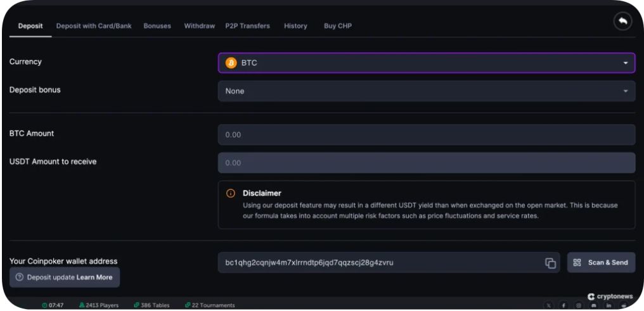Open the Facebook social link
The width and height of the screenshot is (644, 311).
tap(563, 305)
